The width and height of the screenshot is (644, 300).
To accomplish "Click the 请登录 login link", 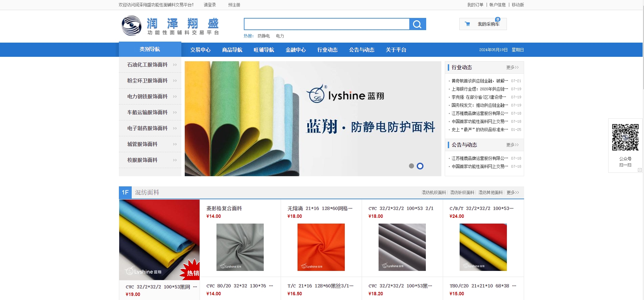I will 210,5.
